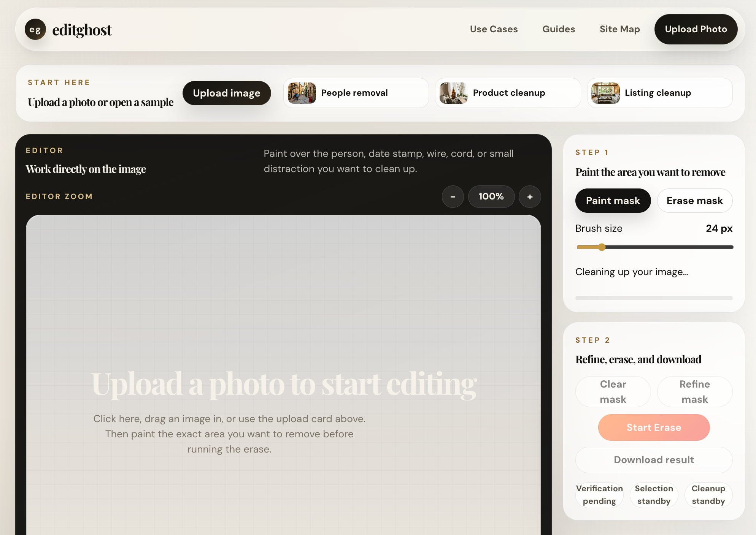This screenshot has width=756, height=535.
Task: Click the eg logo icon
Action: tap(35, 30)
